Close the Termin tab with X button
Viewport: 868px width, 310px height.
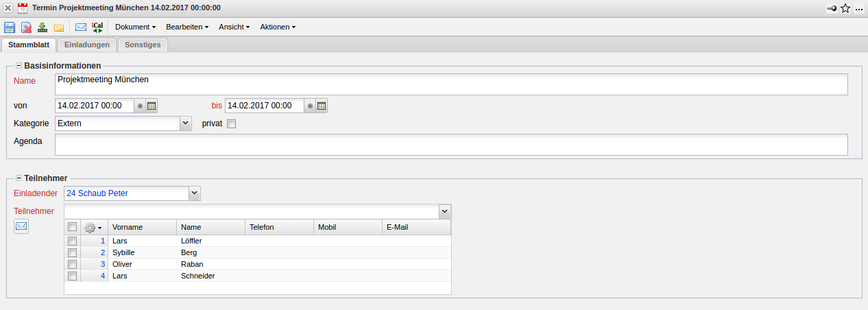[8, 8]
